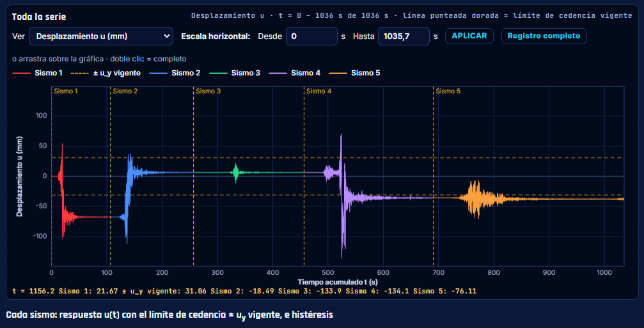Click the x-axis tick label 1000
This screenshot has width=644, height=328.
click(604, 272)
